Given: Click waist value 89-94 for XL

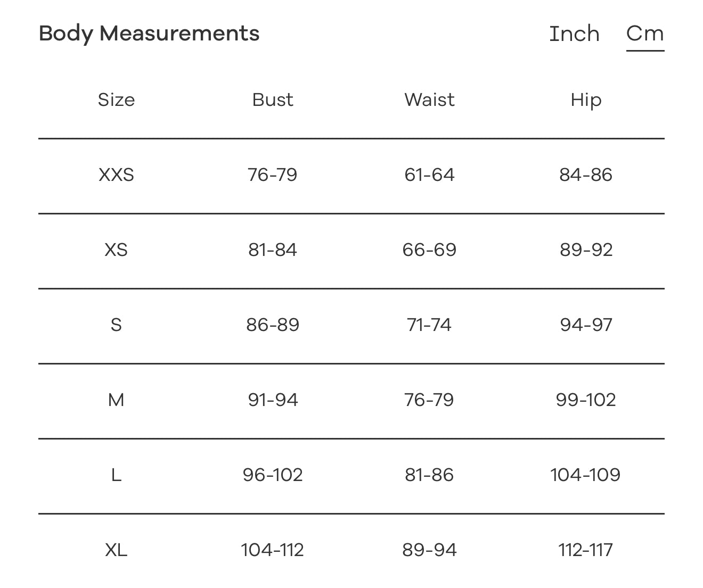Looking at the screenshot, I should point(429,550).
